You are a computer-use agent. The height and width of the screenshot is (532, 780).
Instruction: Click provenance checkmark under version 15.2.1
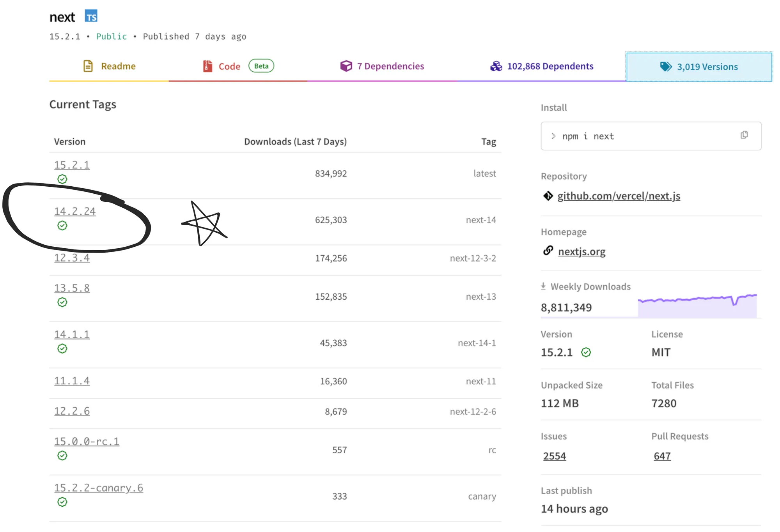click(x=62, y=179)
